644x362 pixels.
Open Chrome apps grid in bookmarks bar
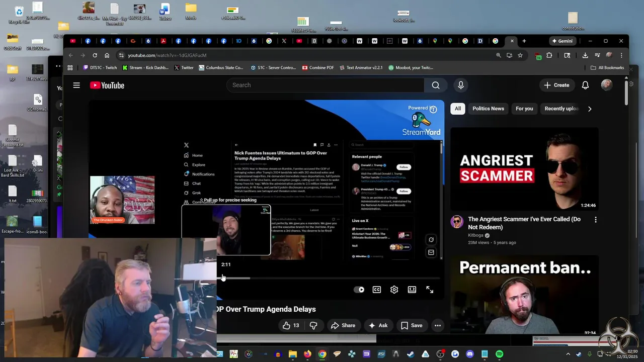70,67
